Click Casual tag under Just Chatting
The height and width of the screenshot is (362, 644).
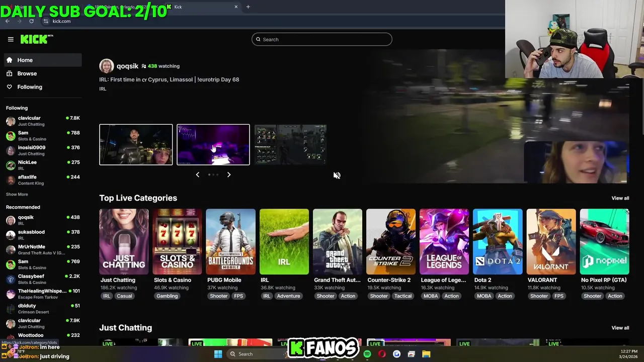125,296
